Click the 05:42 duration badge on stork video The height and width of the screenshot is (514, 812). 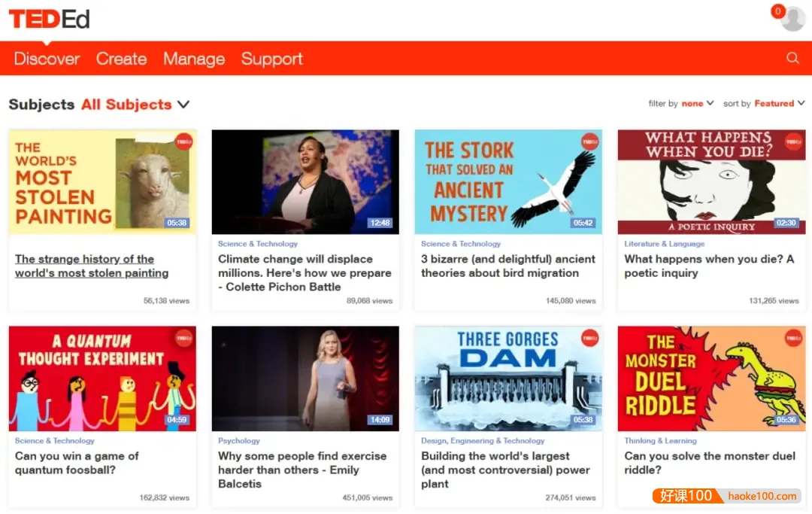pos(583,223)
